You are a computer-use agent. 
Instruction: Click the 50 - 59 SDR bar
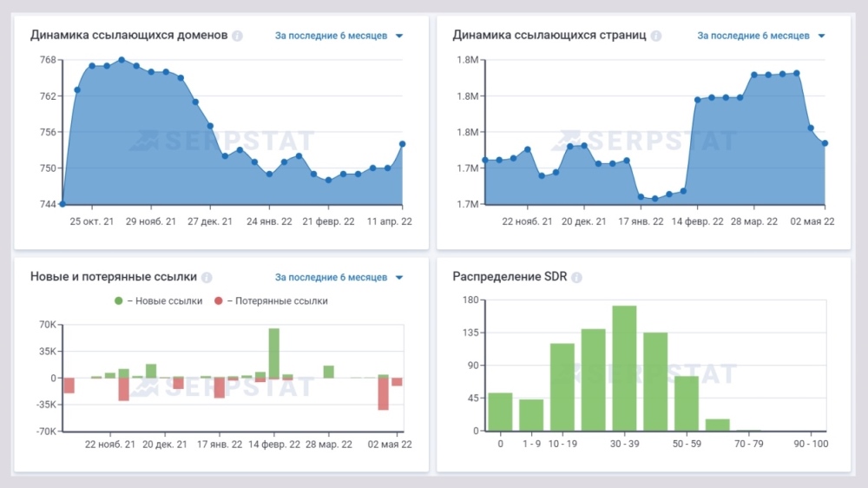687,403
